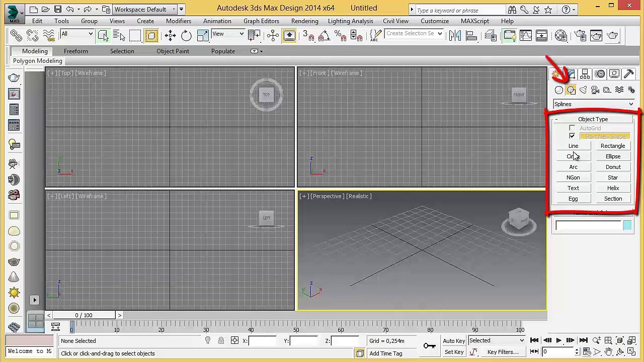The width and height of the screenshot is (644, 362).
Task: Select the Helpers category icon
Action: click(607, 90)
